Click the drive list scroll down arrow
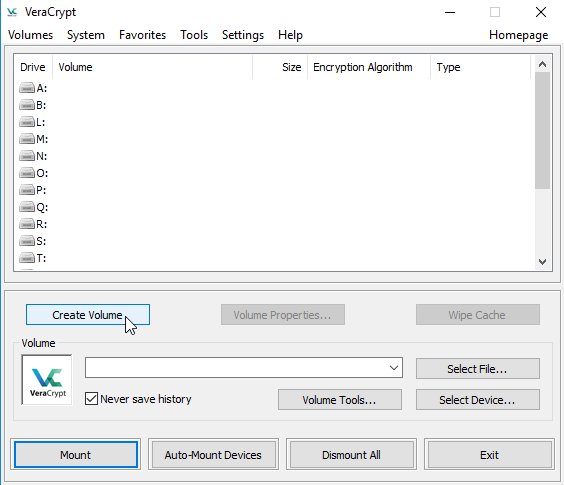564x485 pixels. (x=542, y=262)
